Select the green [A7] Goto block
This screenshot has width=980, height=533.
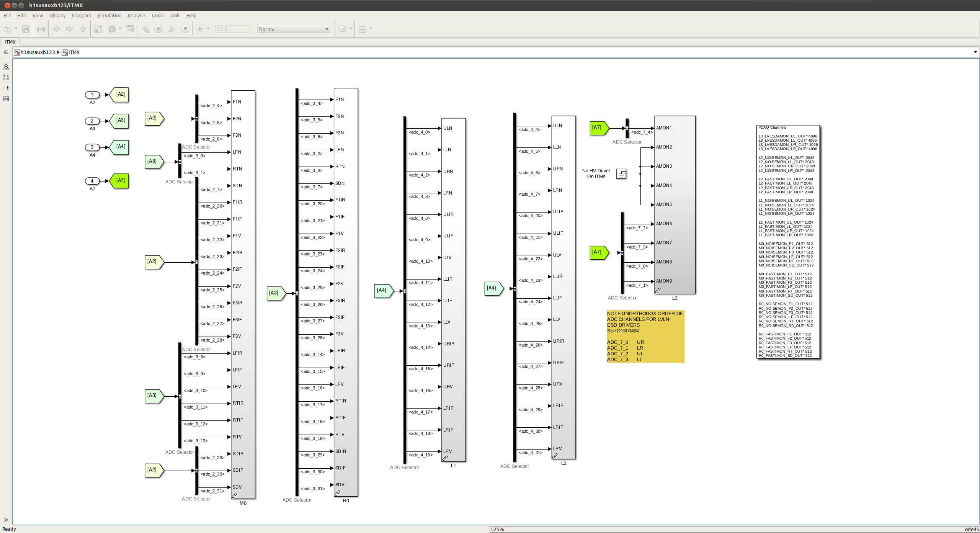(x=119, y=181)
